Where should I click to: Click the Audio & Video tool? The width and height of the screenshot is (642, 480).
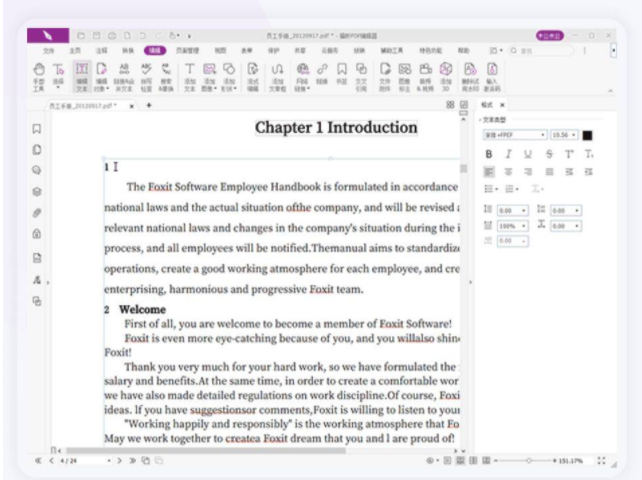425,77
